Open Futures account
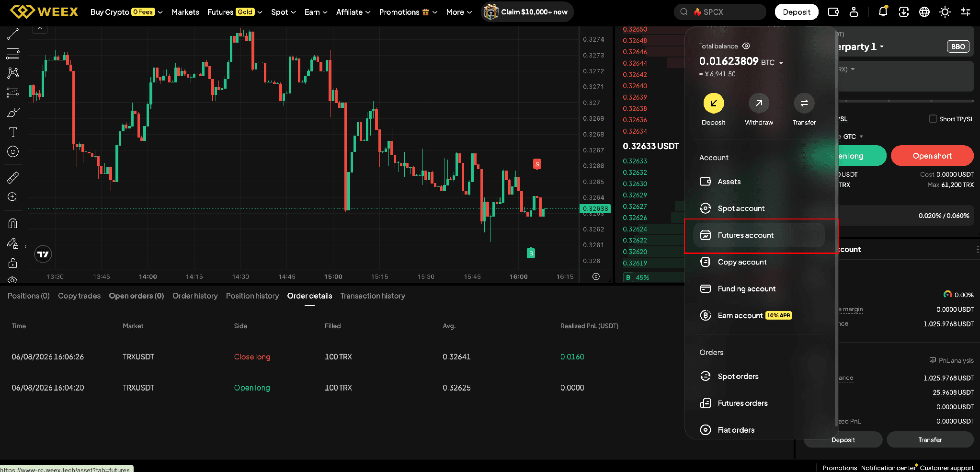 [759, 235]
